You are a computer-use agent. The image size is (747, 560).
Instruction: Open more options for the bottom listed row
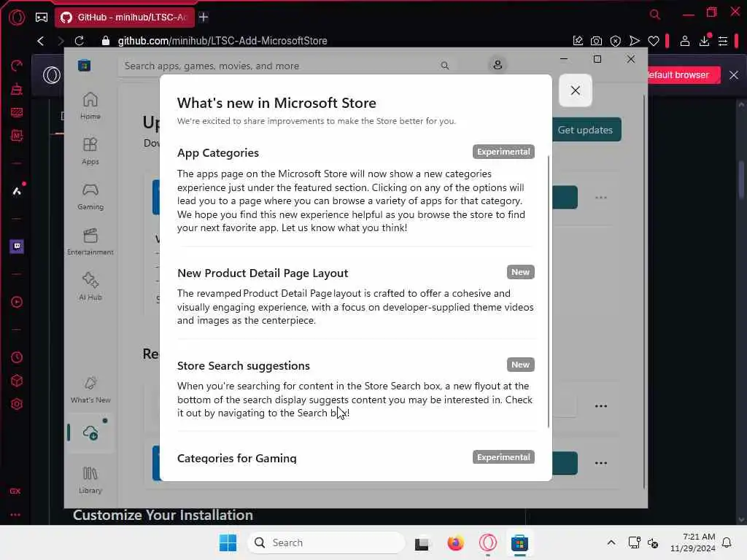pos(601,463)
